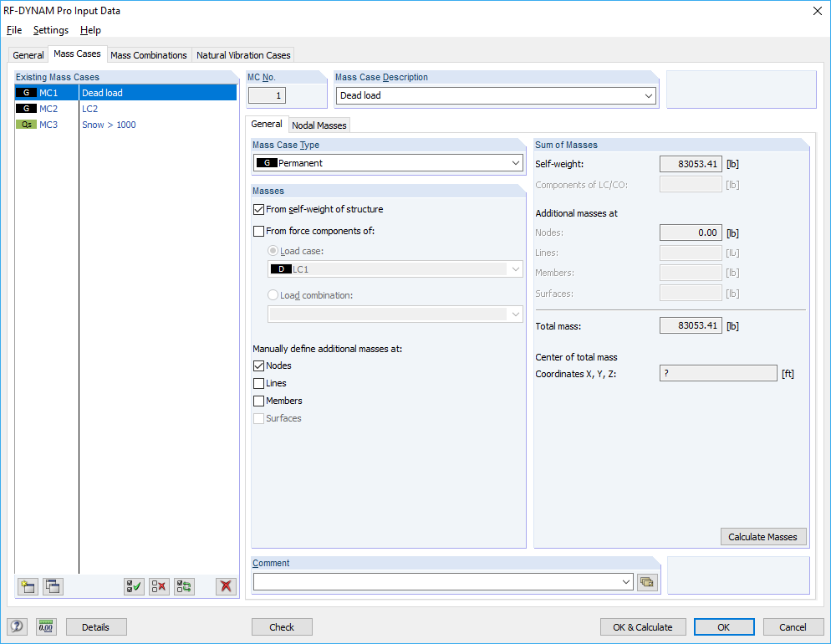
Task: Open Mass Case Type Permanent dropdown
Action: click(x=516, y=163)
